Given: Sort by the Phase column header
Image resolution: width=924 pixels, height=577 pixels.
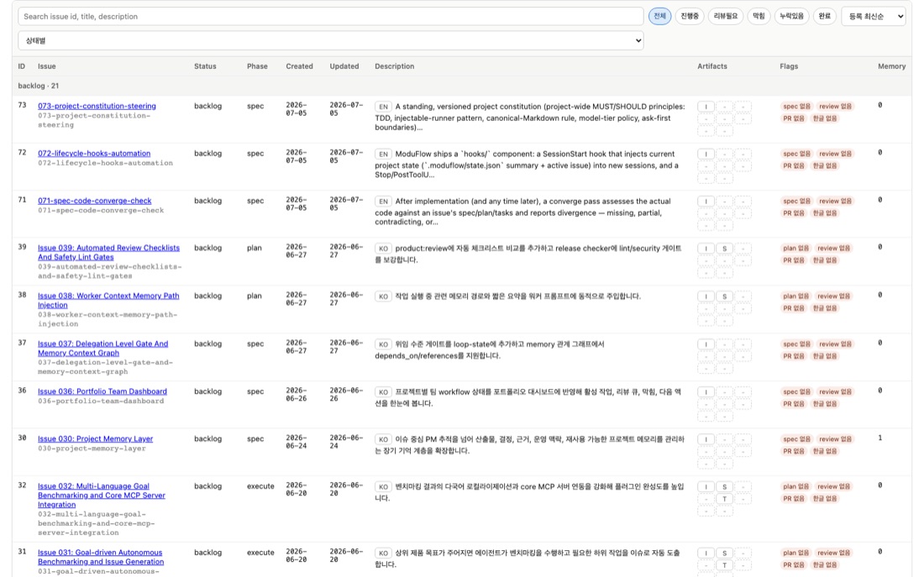Looking at the screenshot, I should pos(257,66).
